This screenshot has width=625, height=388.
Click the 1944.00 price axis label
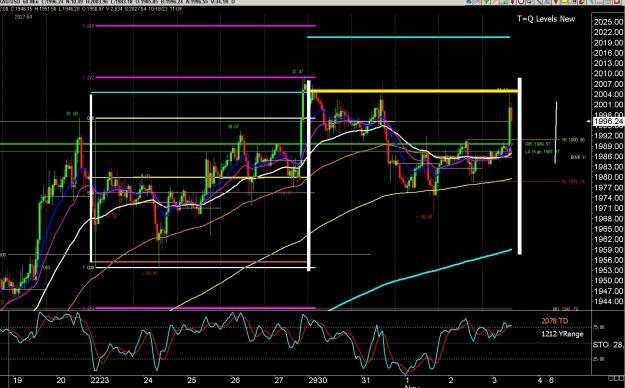point(609,302)
